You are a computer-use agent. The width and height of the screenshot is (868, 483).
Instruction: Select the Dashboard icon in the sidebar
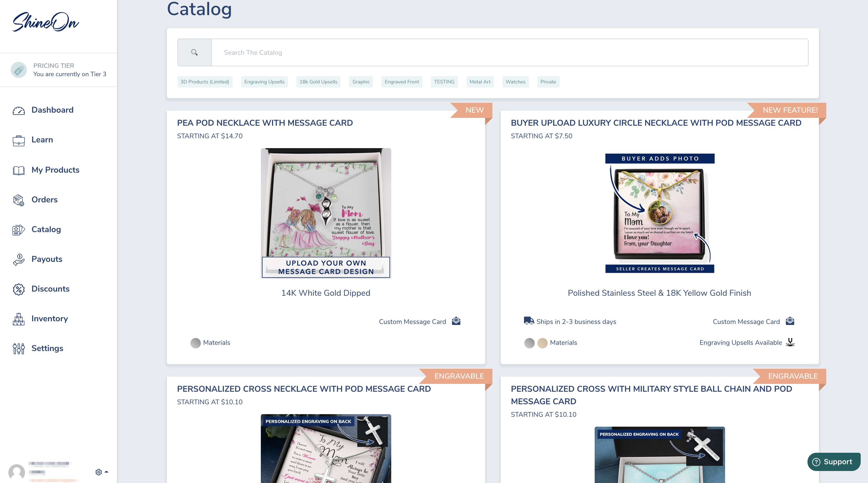click(18, 110)
